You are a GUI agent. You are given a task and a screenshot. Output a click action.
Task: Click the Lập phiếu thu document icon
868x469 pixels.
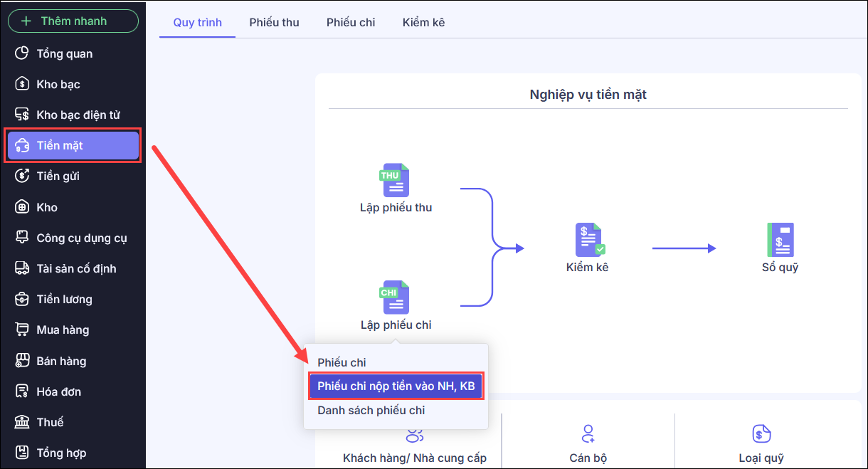[395, 181]
